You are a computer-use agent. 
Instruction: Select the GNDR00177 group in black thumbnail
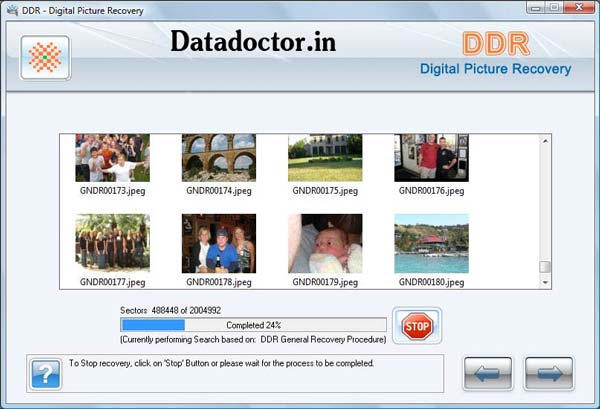click(112, 243)
